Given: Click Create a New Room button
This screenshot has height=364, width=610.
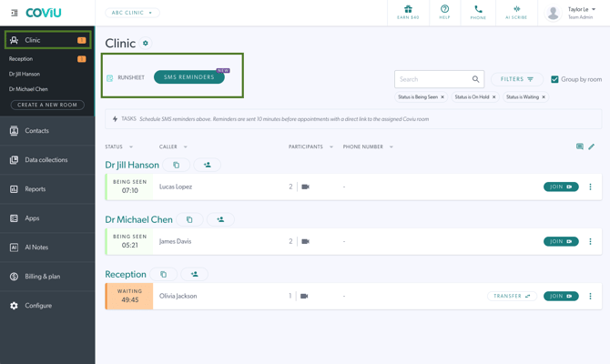Looking at the screenshot, I should coord(47,105).
